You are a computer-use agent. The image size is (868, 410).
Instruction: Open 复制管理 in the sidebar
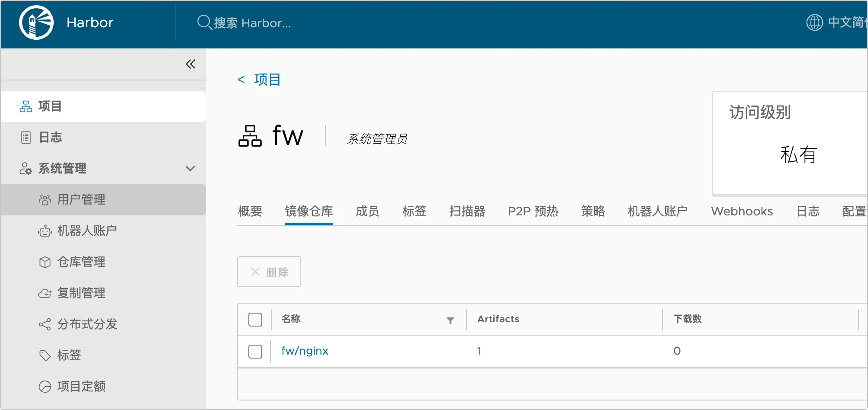click(103, 293)
